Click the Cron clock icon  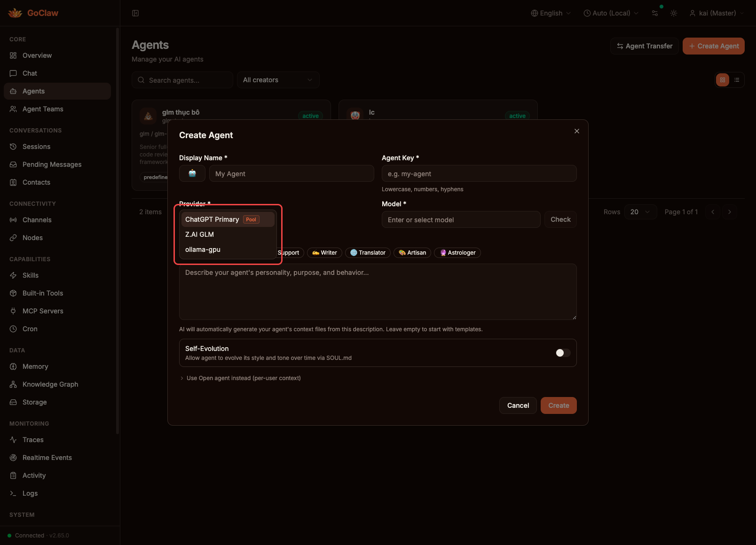[13, 329]
